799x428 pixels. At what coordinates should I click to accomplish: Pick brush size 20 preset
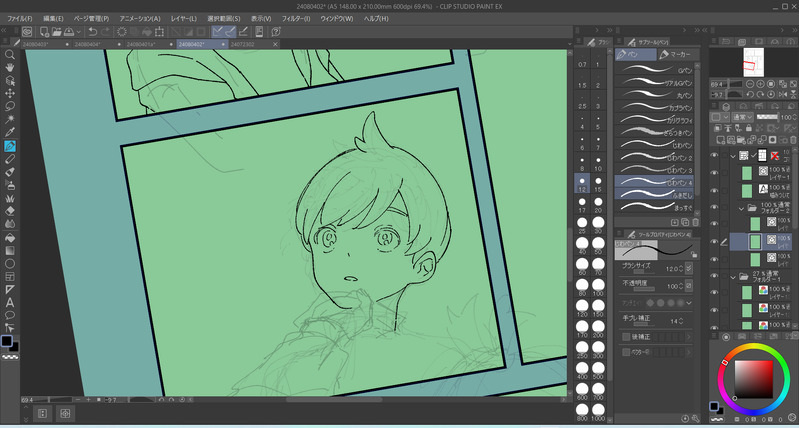598,205
